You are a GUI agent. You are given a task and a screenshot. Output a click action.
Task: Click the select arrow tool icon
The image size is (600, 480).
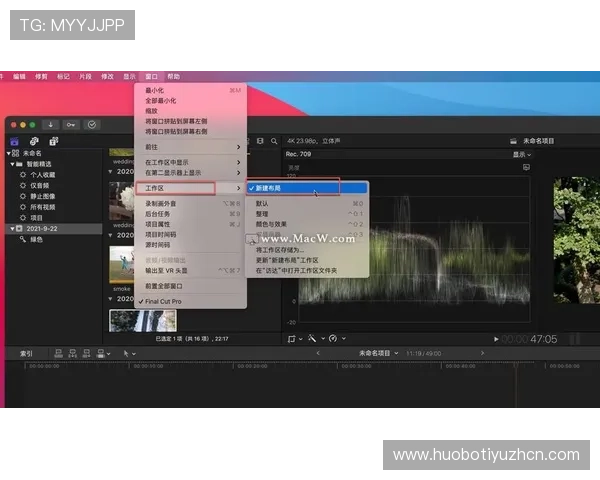(126, 354)
